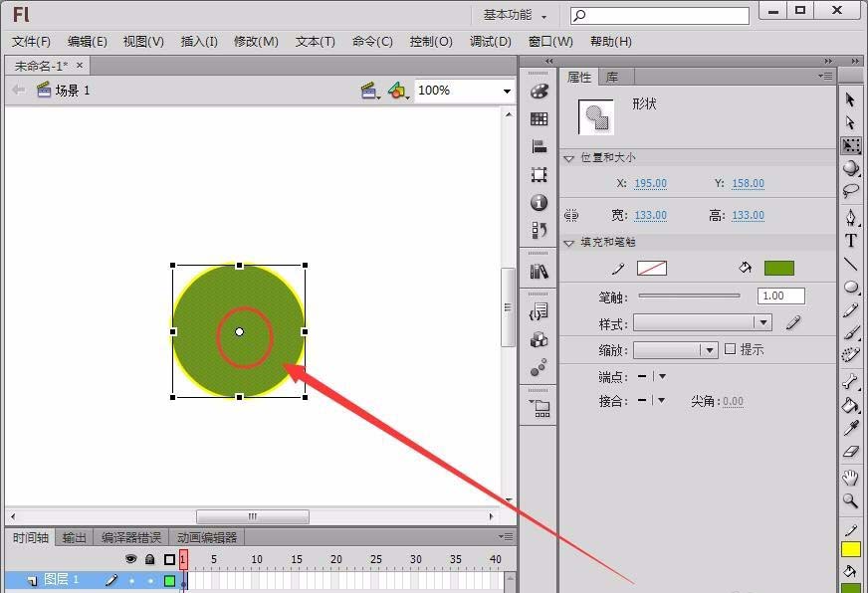Image resolution: width=868 pixels, height=593 pixels.
Task: Collapse the 位置和大小 section
Action: [569, 159]
